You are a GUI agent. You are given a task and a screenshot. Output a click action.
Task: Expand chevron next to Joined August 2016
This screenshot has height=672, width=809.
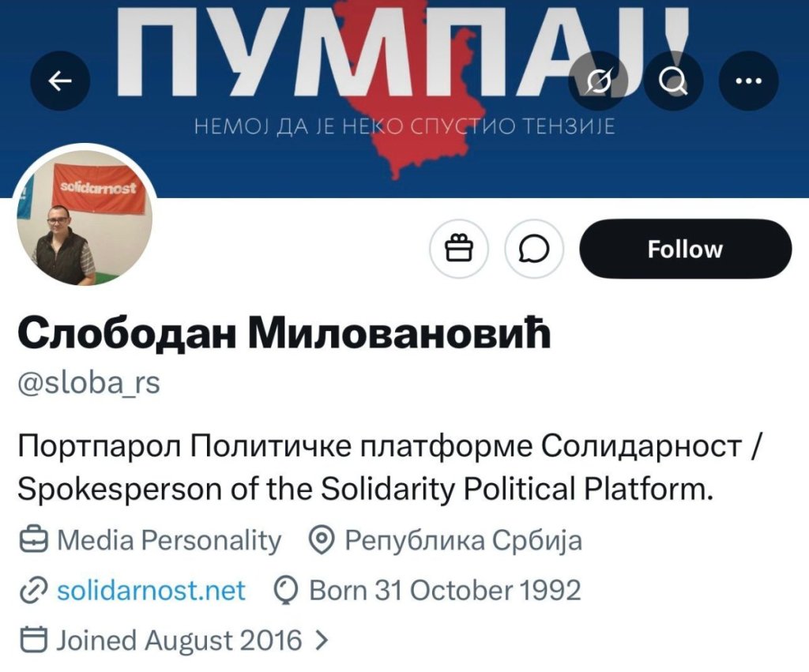321,640
